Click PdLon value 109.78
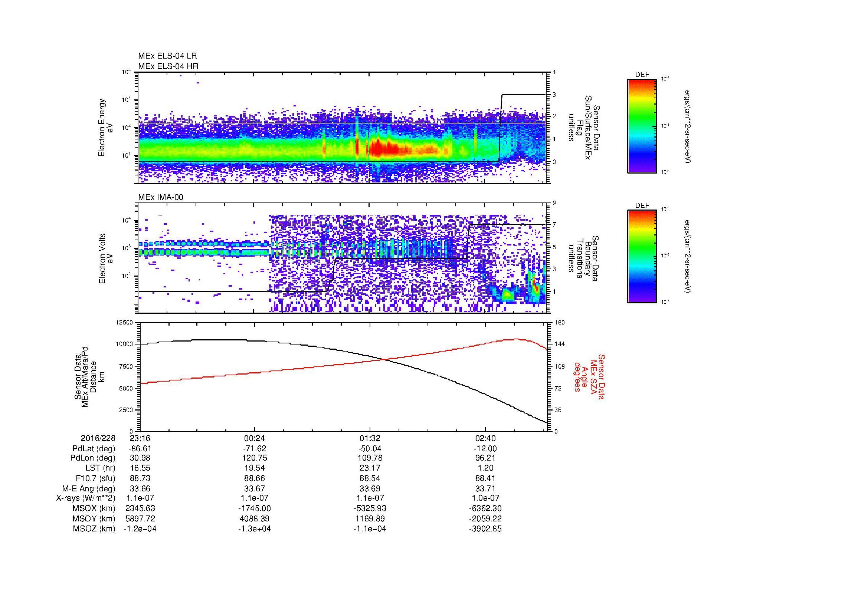868x613 pixels. click(370, 458)
